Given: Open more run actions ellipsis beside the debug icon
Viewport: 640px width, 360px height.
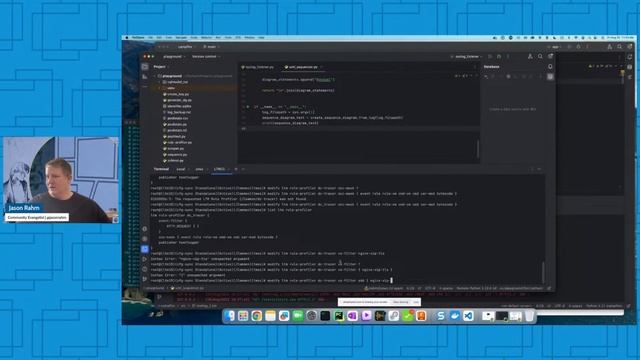Looking at the screenshot, I should point(508,56).
